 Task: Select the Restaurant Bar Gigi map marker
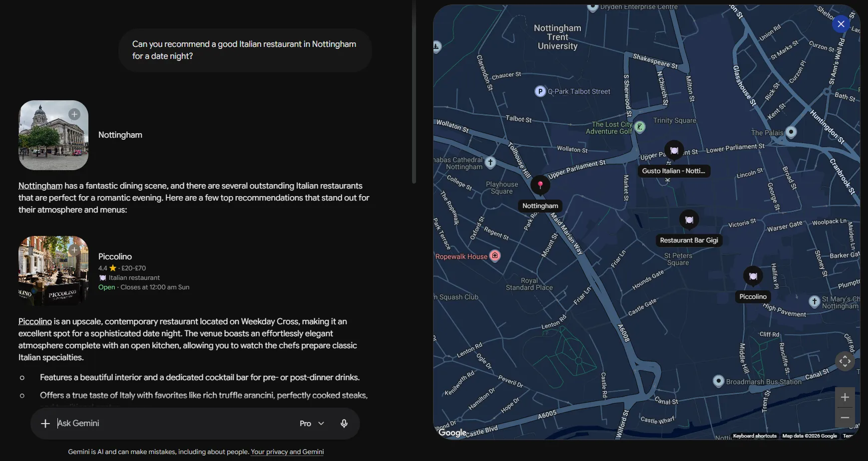[x=689, y=220]
